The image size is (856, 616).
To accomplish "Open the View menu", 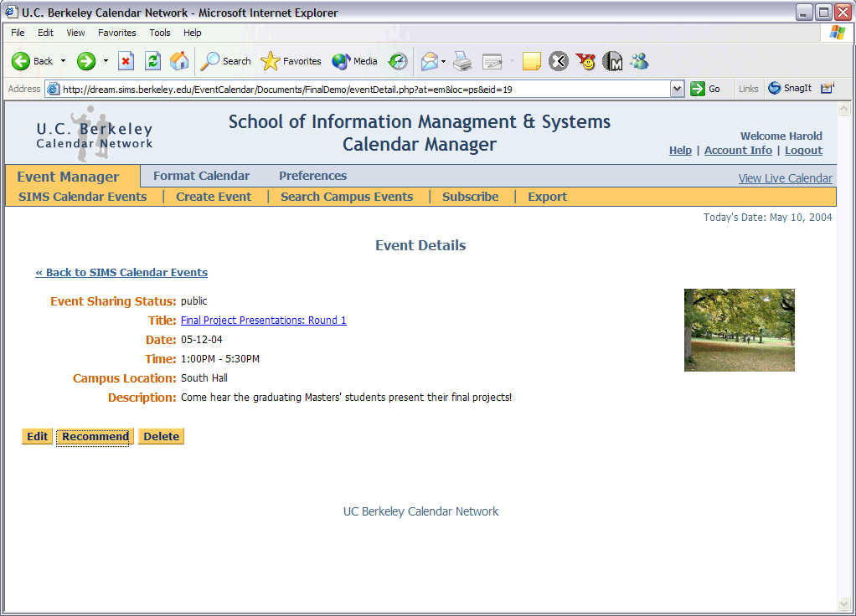I will 75,33.
